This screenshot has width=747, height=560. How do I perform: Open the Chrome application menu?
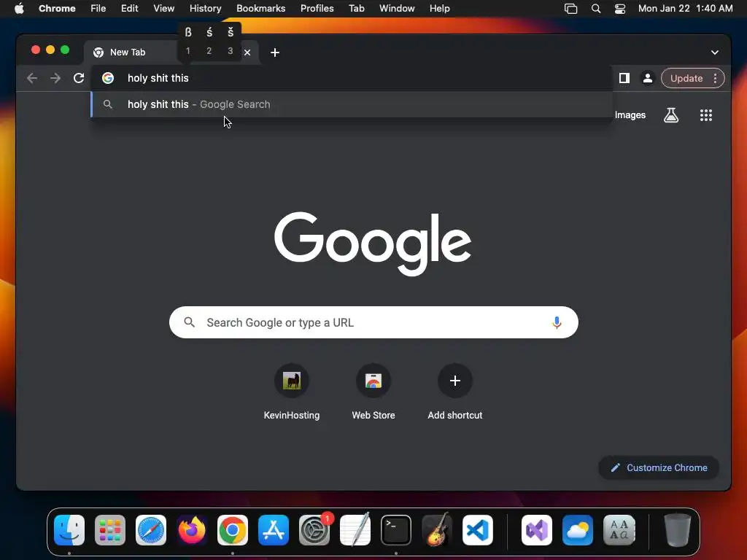pyautogui.click(x=57, y=9)
